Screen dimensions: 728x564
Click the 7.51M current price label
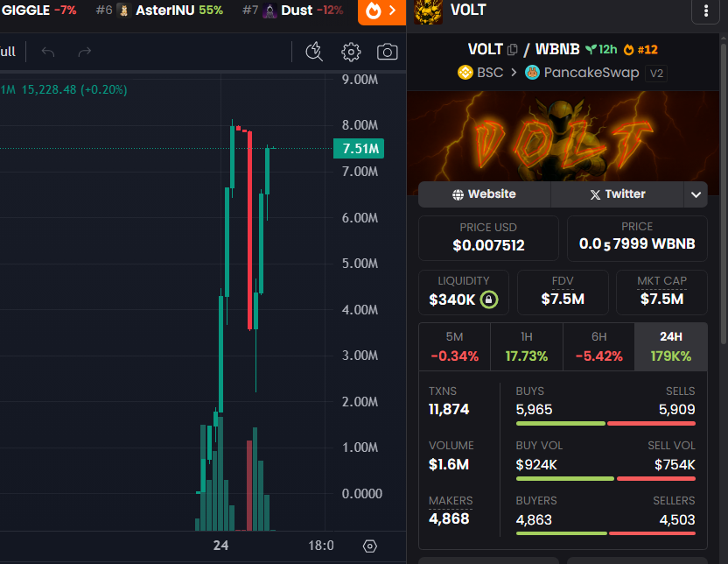pos(359,149)
